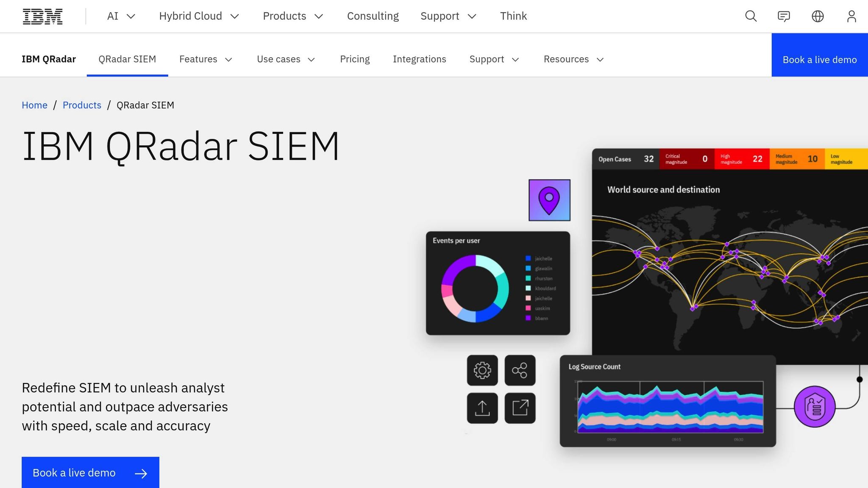Click Book a live demo
The height and width of the screenshot is (488, 868).
tap(90, 472)
